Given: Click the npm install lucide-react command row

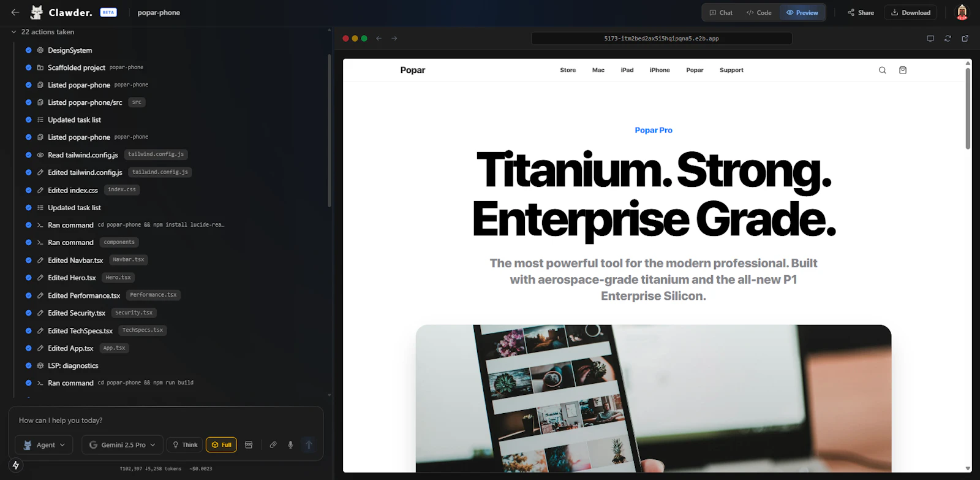Looking at the screenshot, I should (x=124, y=225).
